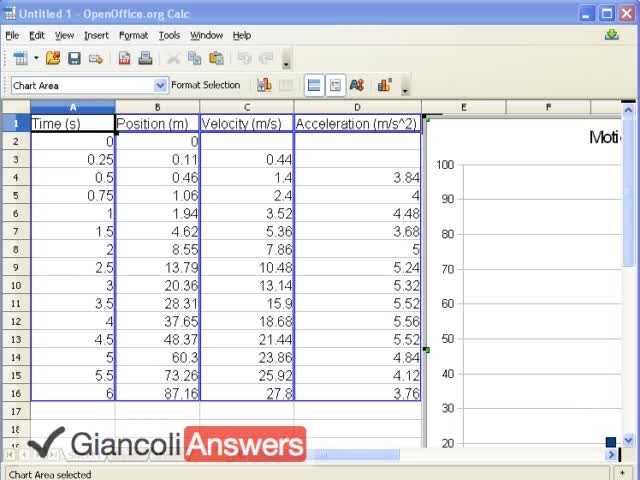Click the Paste clipboard icon
Viewport: 640px width, 480px height.
coord(216,58)
